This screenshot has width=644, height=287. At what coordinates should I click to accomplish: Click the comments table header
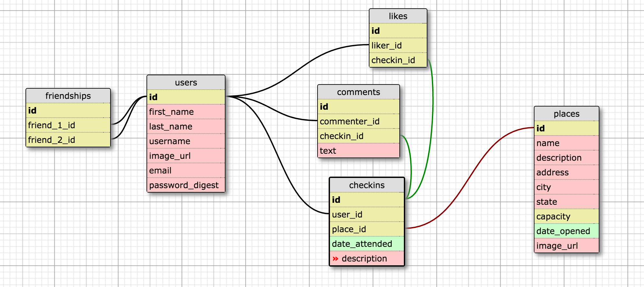[359, 92]
